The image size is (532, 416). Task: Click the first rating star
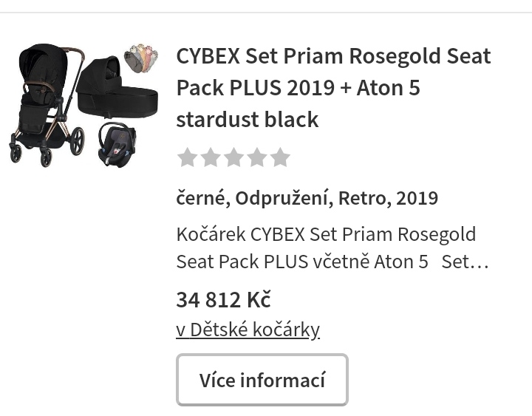click(x=188, y=157)
